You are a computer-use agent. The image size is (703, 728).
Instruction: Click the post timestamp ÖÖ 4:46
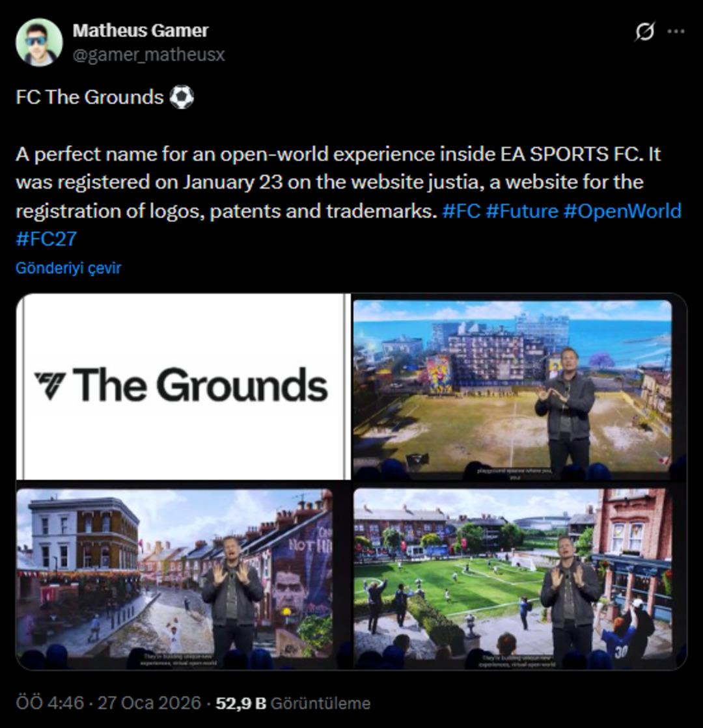(x=50, y=703)
